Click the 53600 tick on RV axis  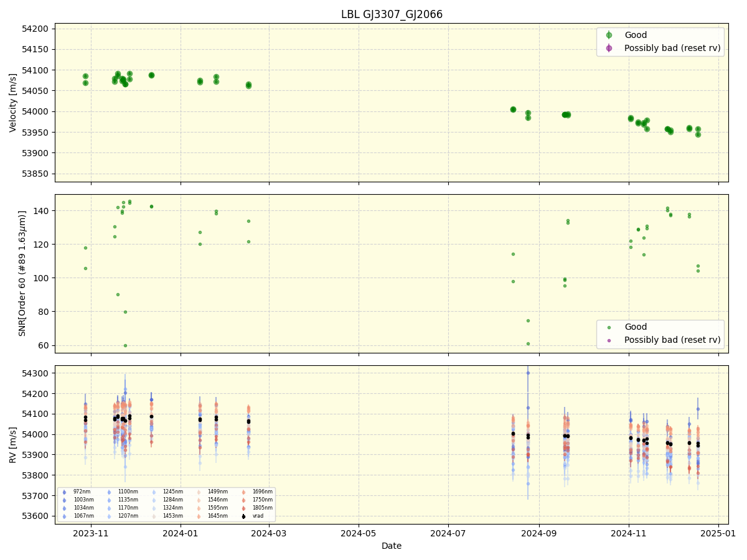tap(36, 516)
